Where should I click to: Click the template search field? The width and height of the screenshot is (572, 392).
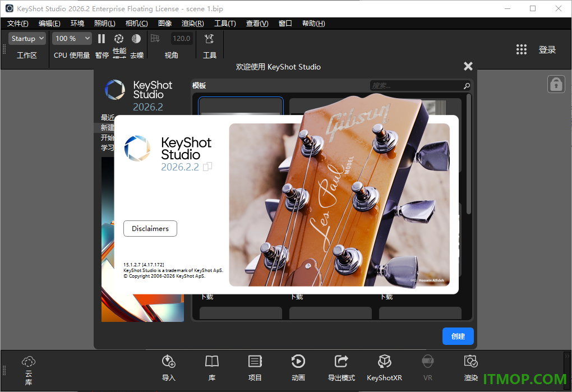click(421, 86)
